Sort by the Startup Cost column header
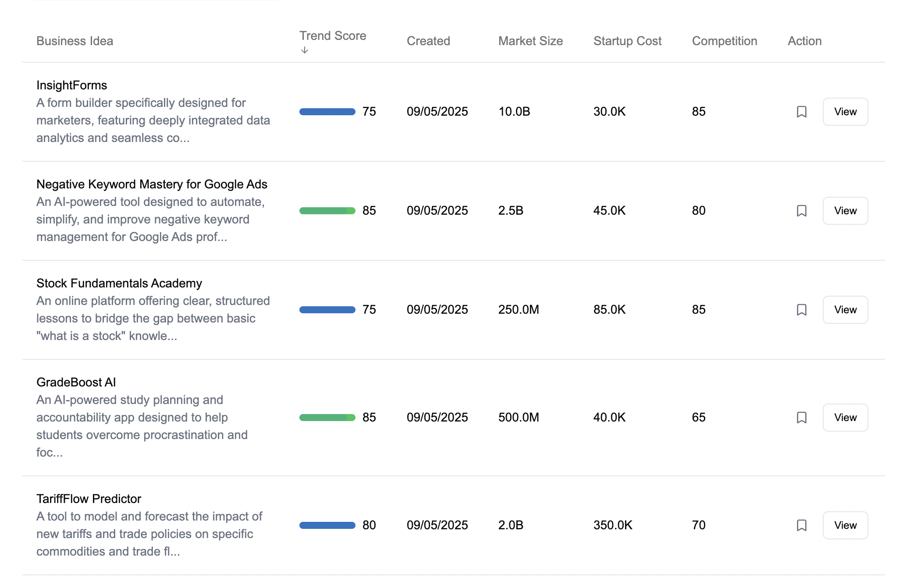 click(x=627, y=41)
